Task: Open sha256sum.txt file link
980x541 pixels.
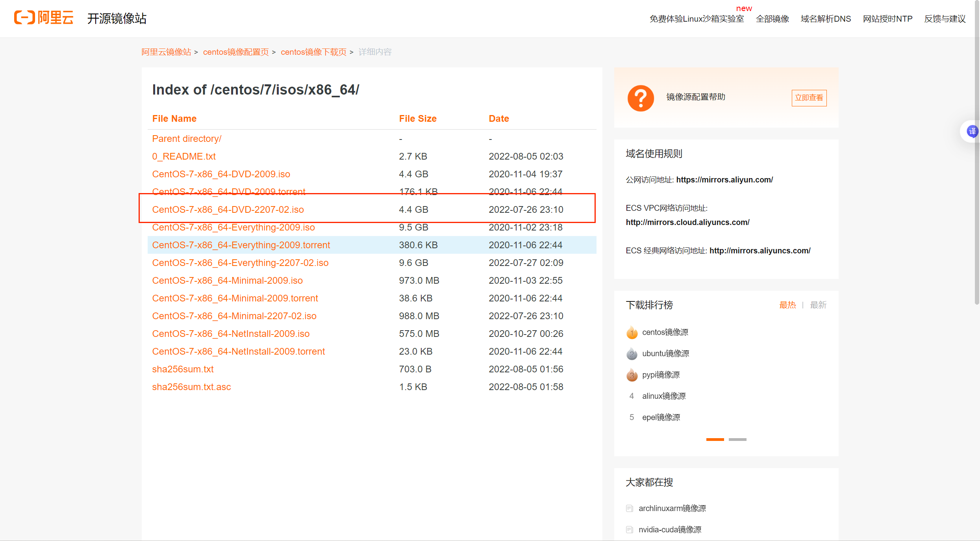Action: pyautogui.click(x=183, y=369)
